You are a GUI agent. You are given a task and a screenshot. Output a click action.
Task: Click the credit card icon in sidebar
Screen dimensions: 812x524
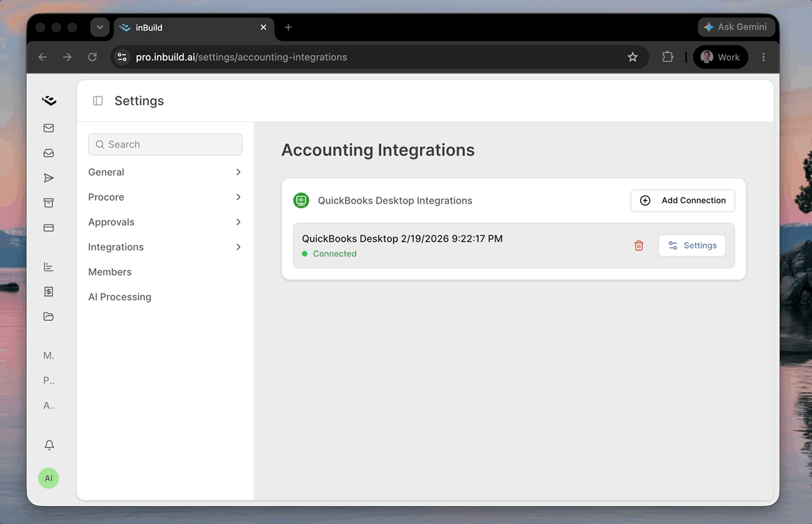coord(48,227)
